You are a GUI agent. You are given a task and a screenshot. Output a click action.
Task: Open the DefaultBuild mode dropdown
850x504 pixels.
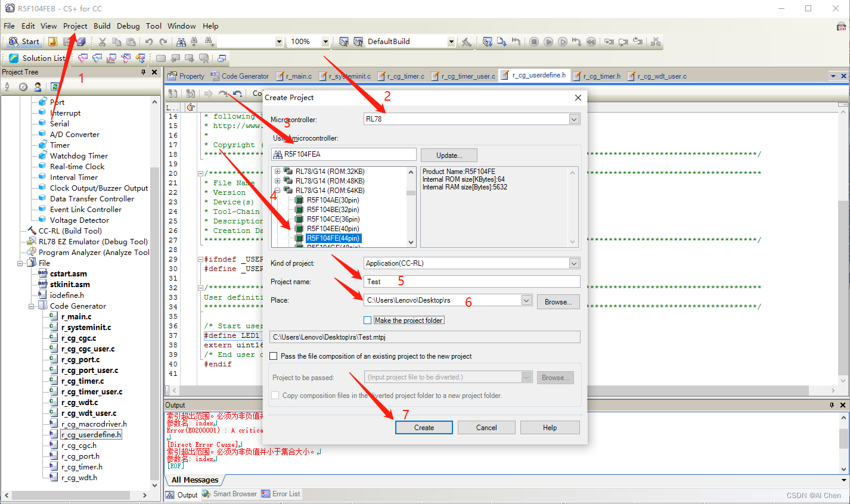(x=451, y=42)
